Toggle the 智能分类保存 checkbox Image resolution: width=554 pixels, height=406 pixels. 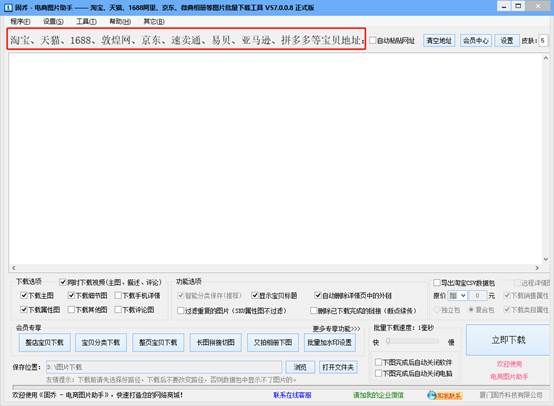(x=181, y=295)
